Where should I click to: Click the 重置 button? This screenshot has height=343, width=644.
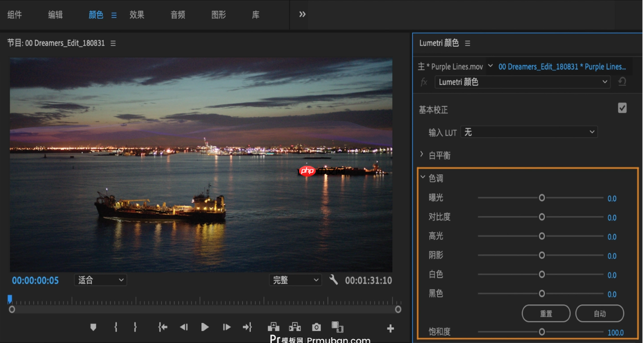click(546, 313)
